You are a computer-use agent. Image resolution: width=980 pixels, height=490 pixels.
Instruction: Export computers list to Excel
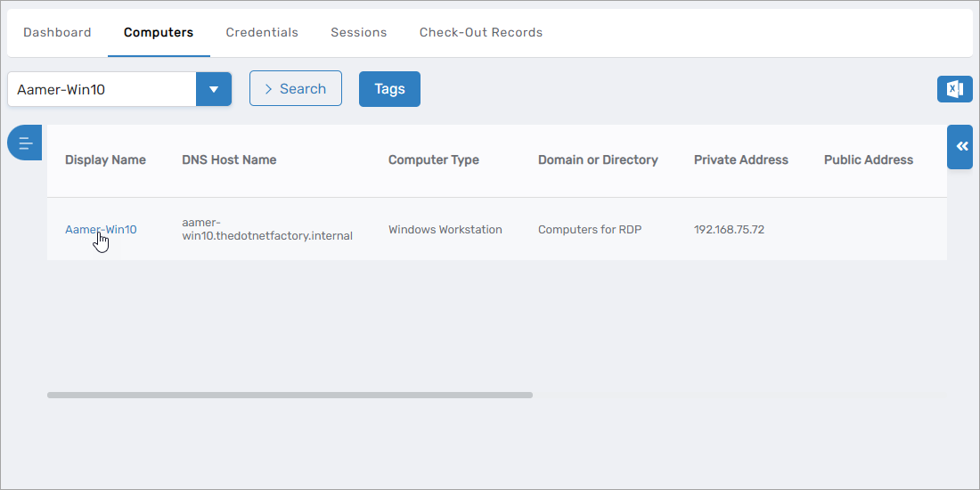point(954,89)
